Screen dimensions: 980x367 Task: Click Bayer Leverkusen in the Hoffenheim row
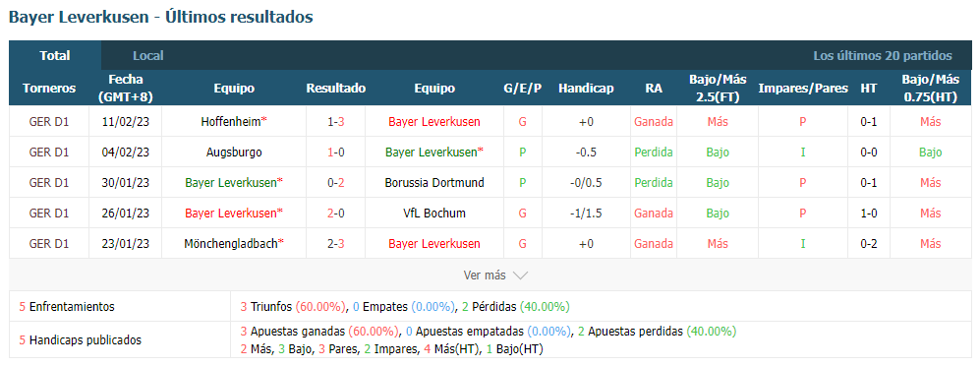pos(434,122)
